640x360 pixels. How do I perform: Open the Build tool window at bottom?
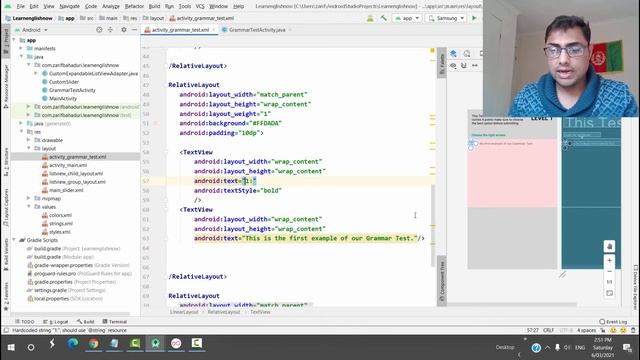[86, 322]
